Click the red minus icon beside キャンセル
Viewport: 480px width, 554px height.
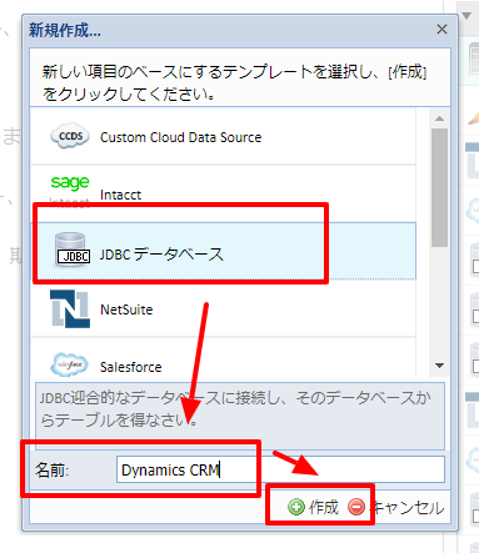coord(356,507)
